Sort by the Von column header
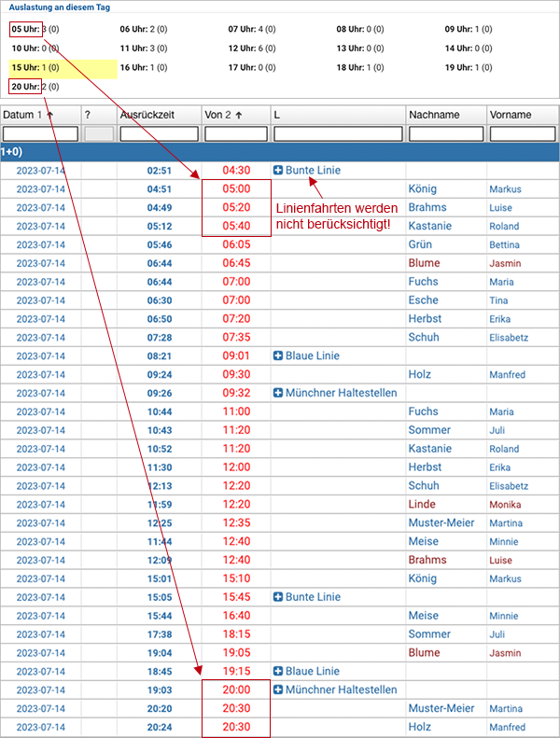 tap(236, 115)
